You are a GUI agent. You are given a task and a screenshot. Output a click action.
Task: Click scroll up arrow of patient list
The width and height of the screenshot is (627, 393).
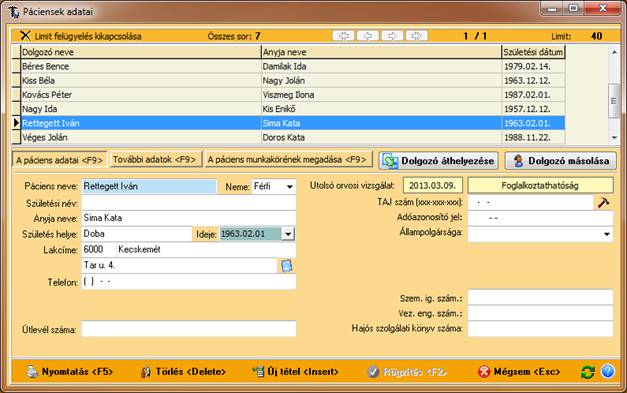click(x=614, y=52)
